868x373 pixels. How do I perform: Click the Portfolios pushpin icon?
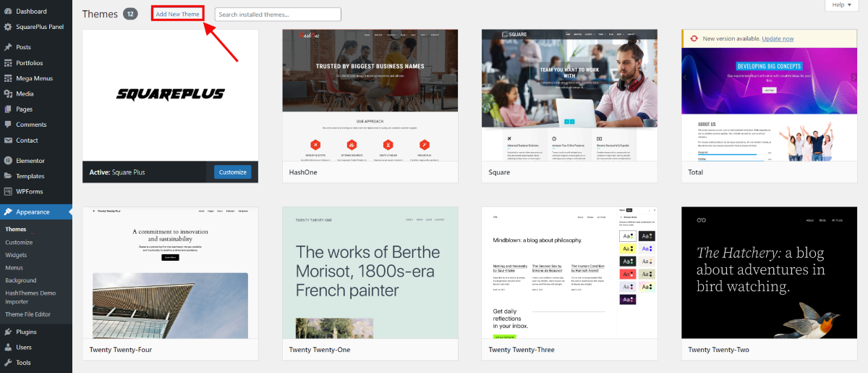pos(7,63)
